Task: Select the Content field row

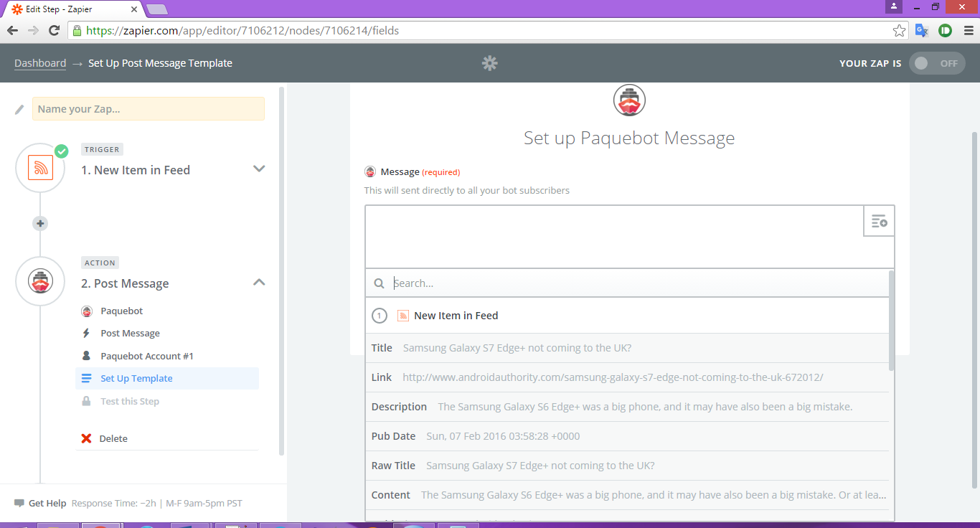Action: [627, 495]
